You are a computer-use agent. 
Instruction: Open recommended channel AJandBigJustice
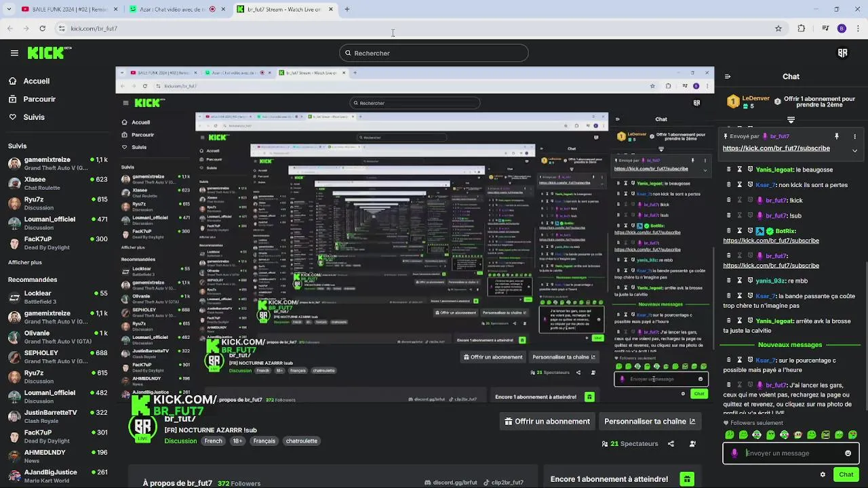tap(58, 476)
